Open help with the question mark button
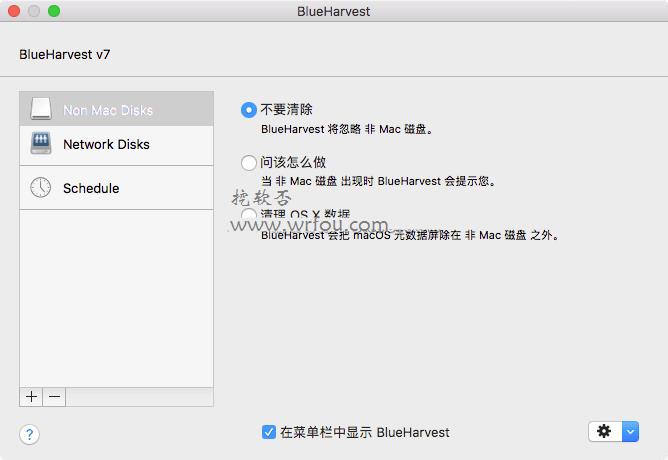668x460 pixels. (29, 434)
